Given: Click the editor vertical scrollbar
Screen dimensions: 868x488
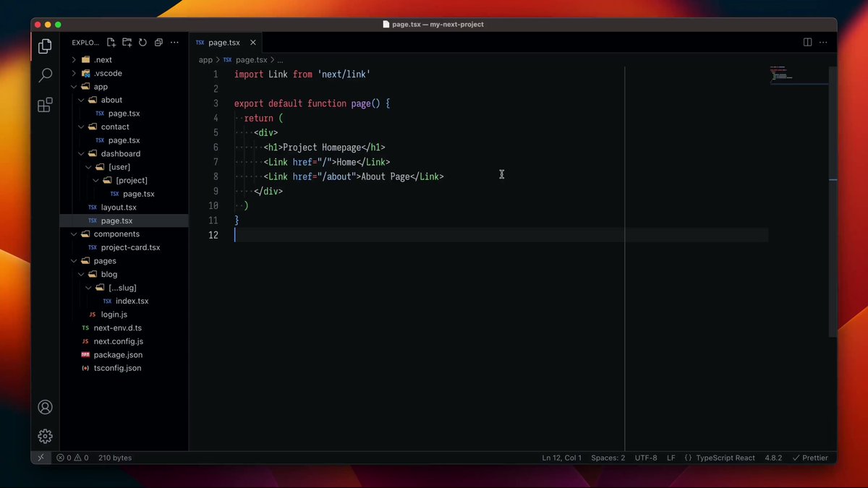Looking at the screenshot, I should click(833, 201).
